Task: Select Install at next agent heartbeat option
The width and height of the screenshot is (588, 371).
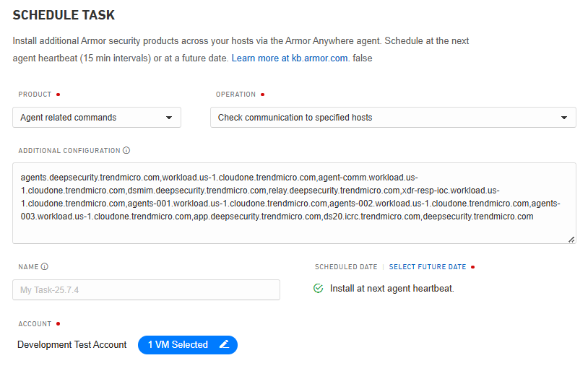Action: [392, 289]
